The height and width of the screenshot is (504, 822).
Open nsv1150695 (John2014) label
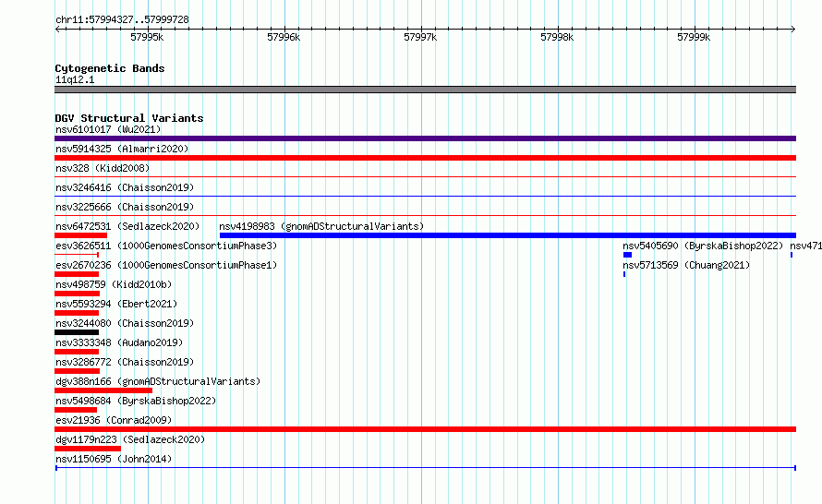[x=114, y=459]
